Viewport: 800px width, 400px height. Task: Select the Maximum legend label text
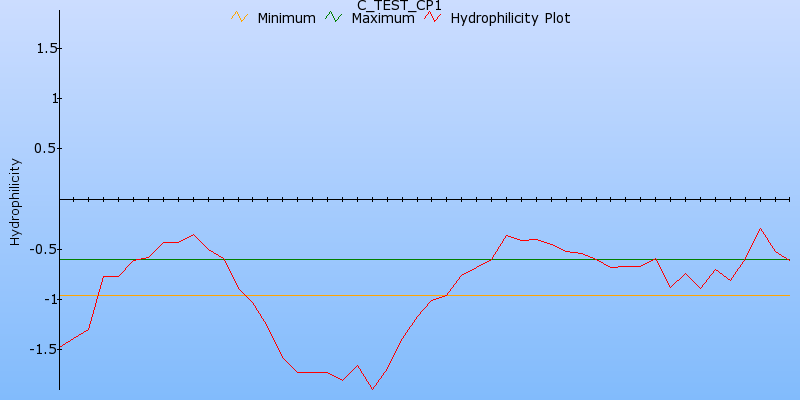click(x=382, y=18)
